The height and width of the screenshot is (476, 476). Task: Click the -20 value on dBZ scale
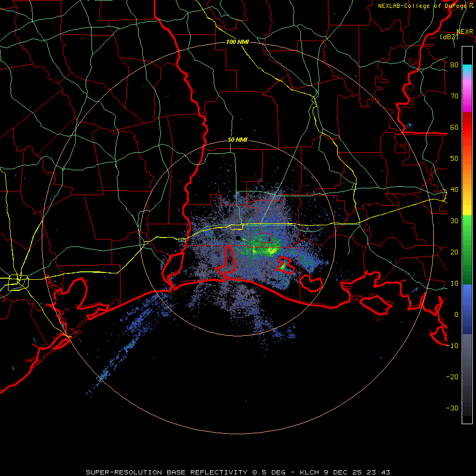[x=452, y=377]
